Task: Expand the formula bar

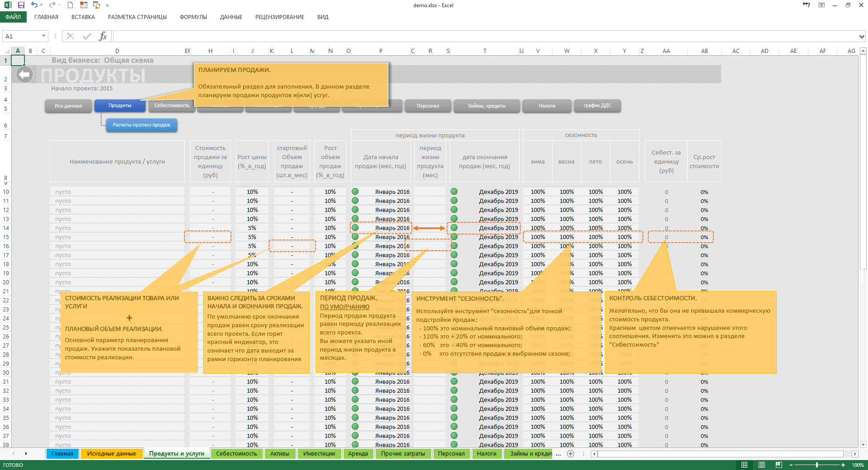Action: pyautogui.click(x=862, y=37)
